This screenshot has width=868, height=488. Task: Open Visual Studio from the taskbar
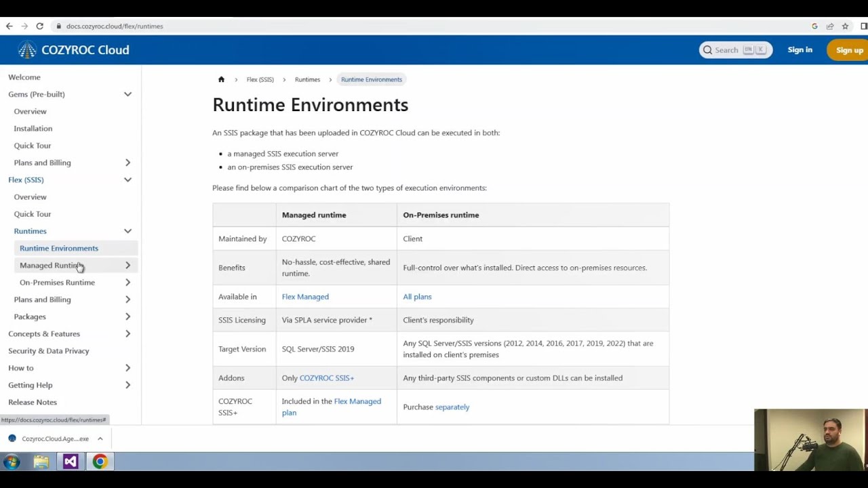71,462
